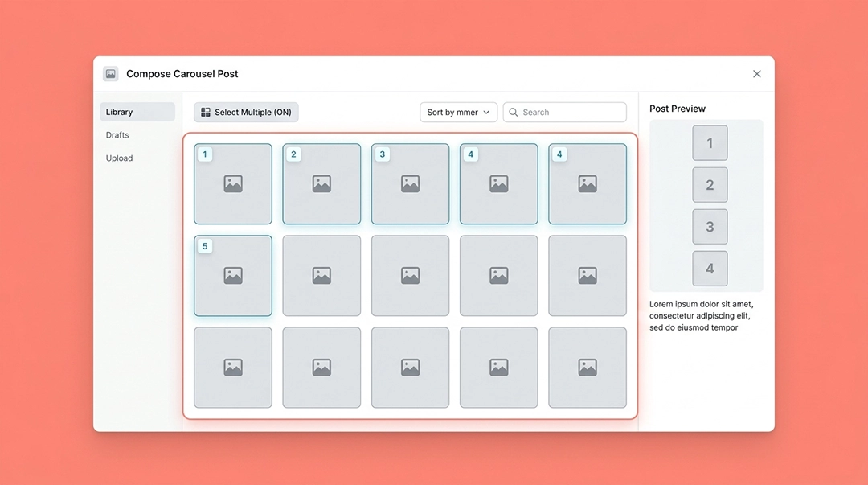Click the chevron arrow on the Sort by control
868x485 pixels.
(x=486, y=112)
